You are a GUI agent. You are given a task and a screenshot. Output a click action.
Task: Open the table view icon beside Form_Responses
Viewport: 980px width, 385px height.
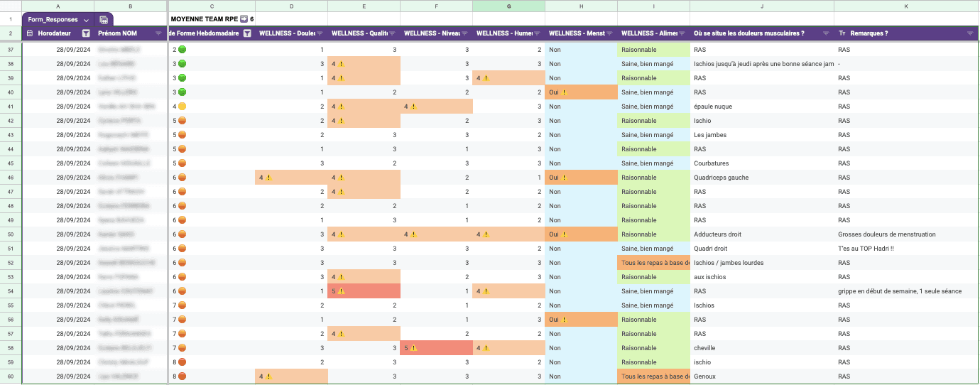pos(104,20)
